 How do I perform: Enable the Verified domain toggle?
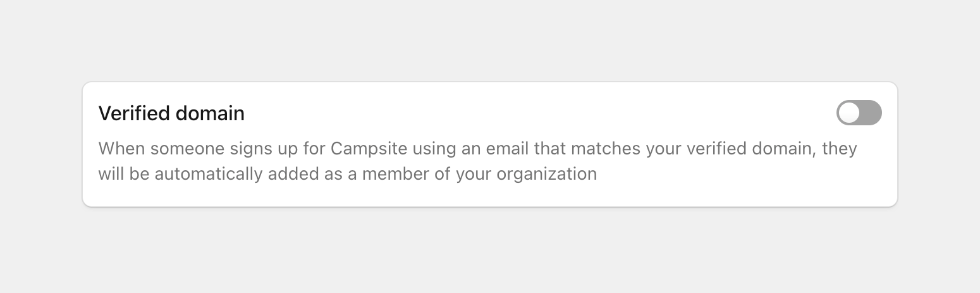(x=859, y=113)
